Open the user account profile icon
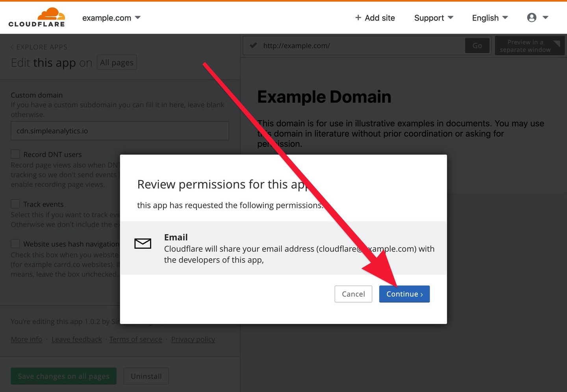The image size is (567, 392). [532, 18]
